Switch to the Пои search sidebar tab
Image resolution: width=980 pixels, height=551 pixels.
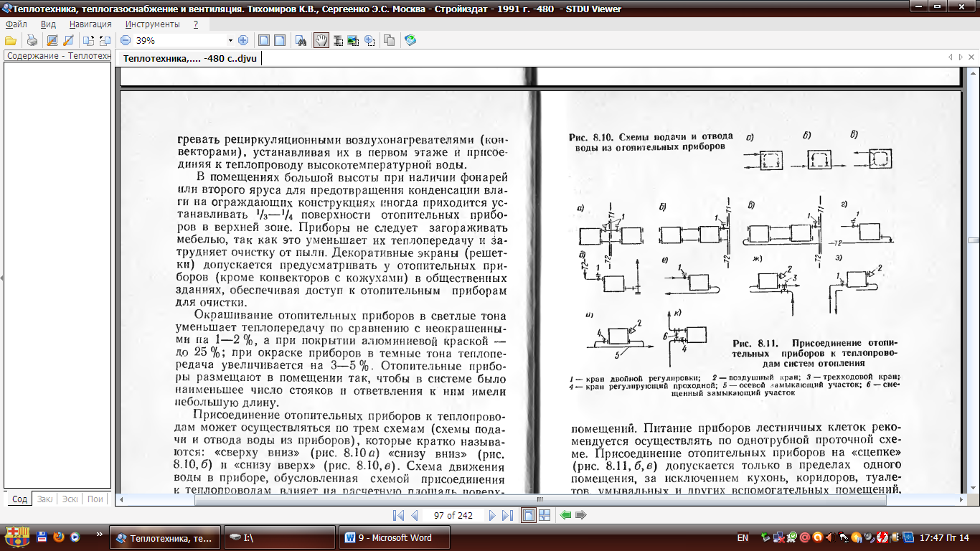click(x=95, y=499)
